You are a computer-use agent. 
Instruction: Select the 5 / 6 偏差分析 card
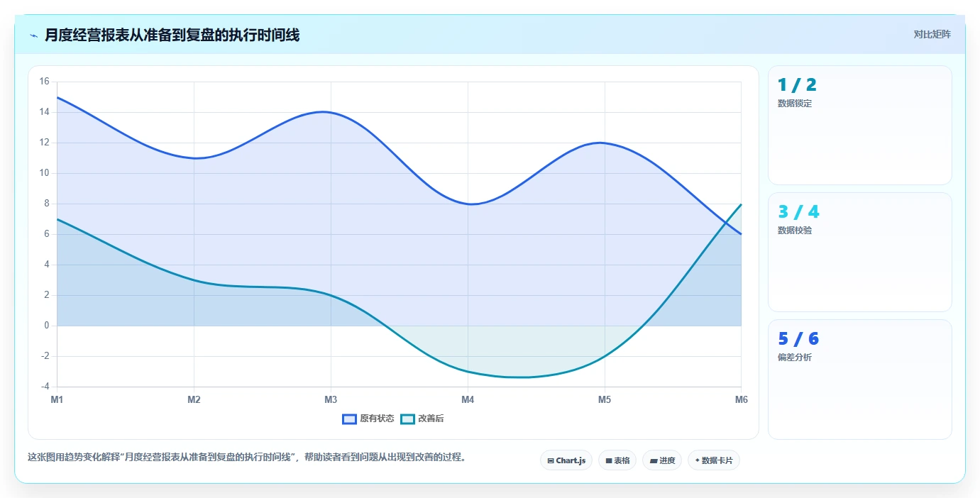point(860,380)
